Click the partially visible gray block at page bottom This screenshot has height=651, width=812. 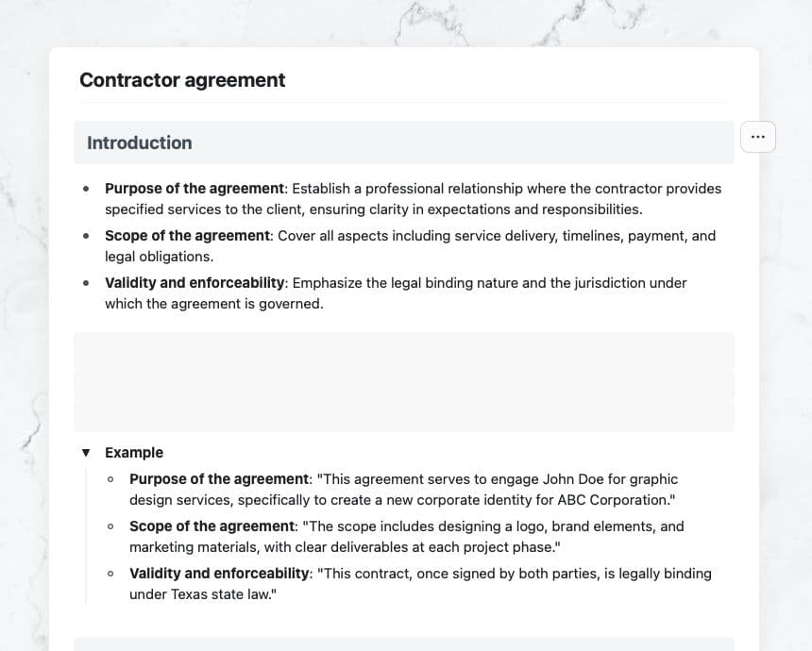point(403,643)
